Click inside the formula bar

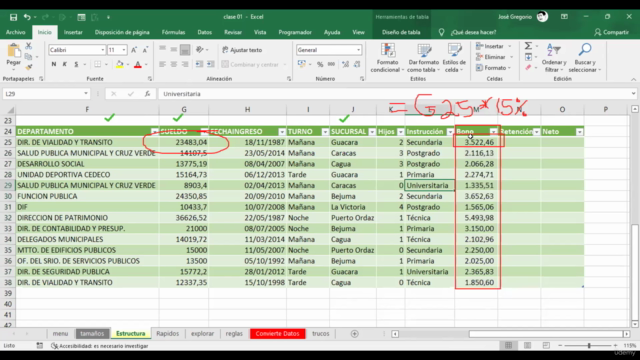coord(394,94)
